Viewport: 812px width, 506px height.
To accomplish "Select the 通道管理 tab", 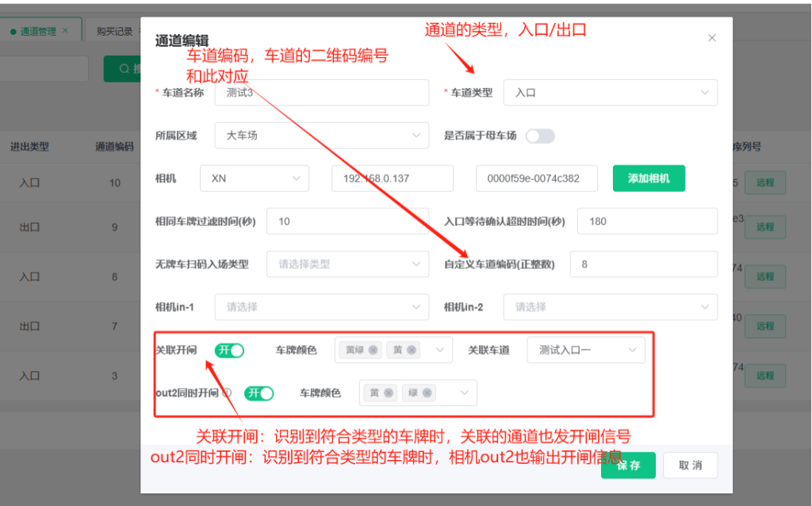I will [x=37, y=31].
